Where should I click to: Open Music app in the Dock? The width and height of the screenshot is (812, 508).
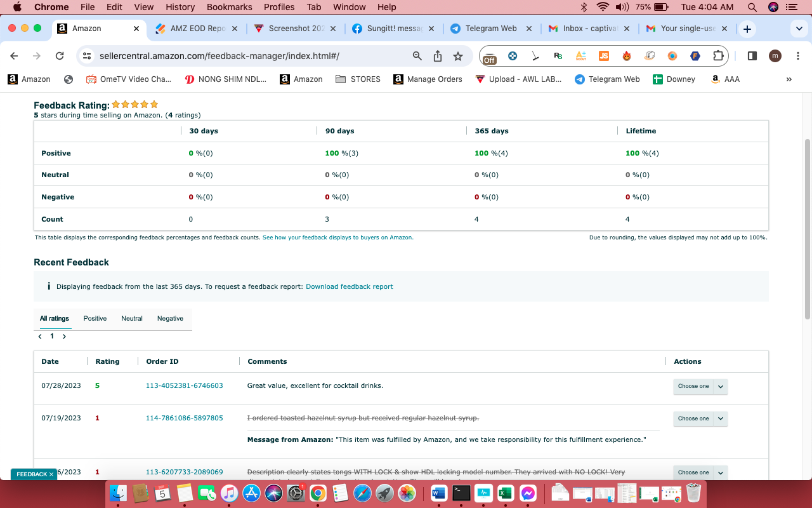[x=230, y=493]
